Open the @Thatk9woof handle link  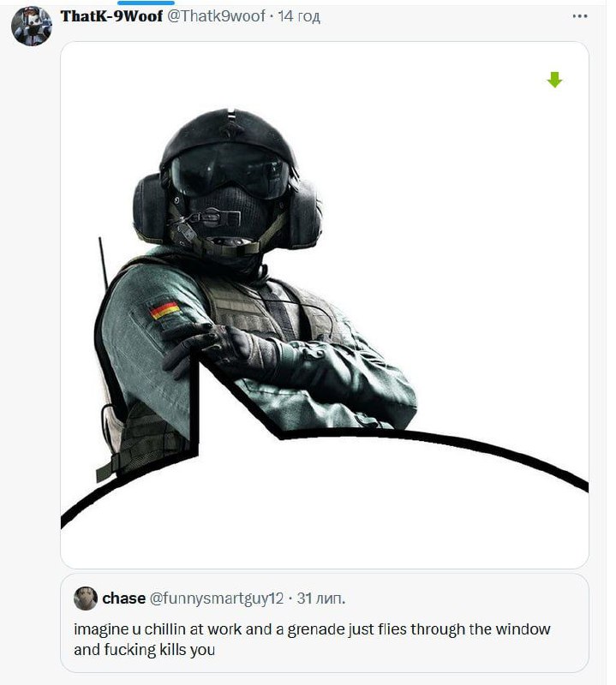(x=217, y=16)
